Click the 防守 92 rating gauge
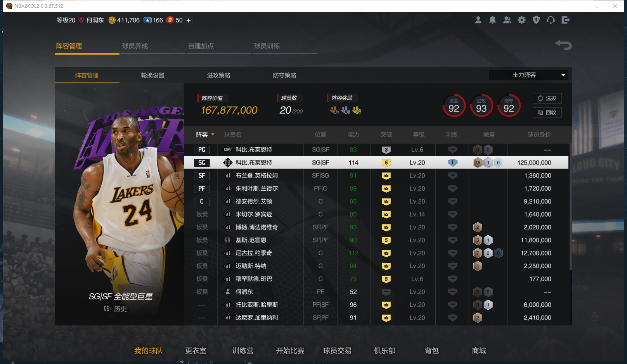The width and height of the screenshot is (627, 364). click(x=509, y=105)
